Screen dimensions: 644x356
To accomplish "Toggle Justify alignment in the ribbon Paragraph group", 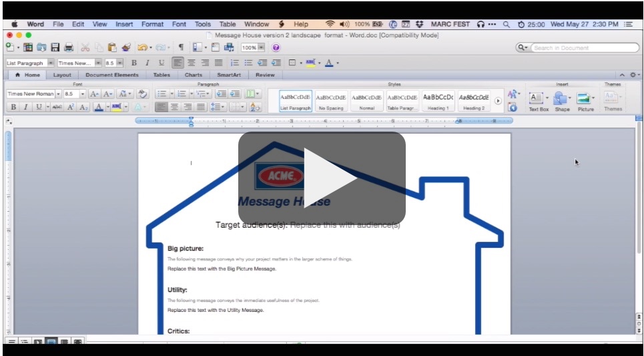I will tap(201, 108).
